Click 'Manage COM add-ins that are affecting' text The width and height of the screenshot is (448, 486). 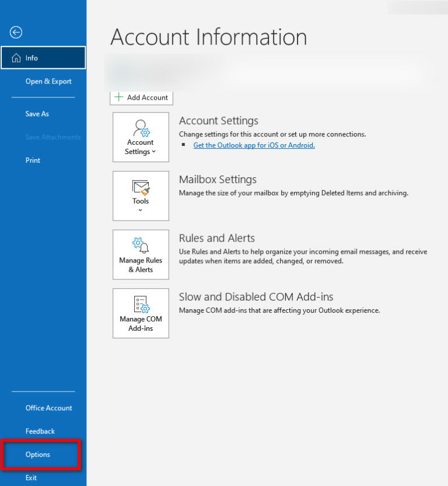point(279,310)
